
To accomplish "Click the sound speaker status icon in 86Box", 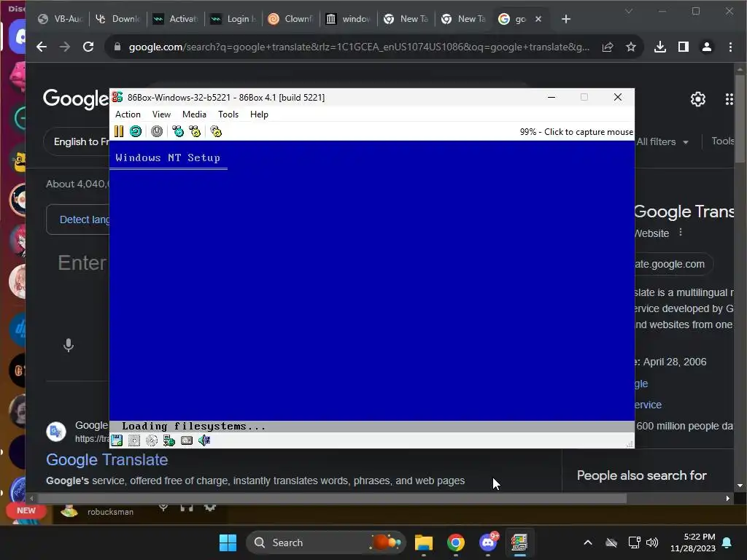I will tap(204, 440).
